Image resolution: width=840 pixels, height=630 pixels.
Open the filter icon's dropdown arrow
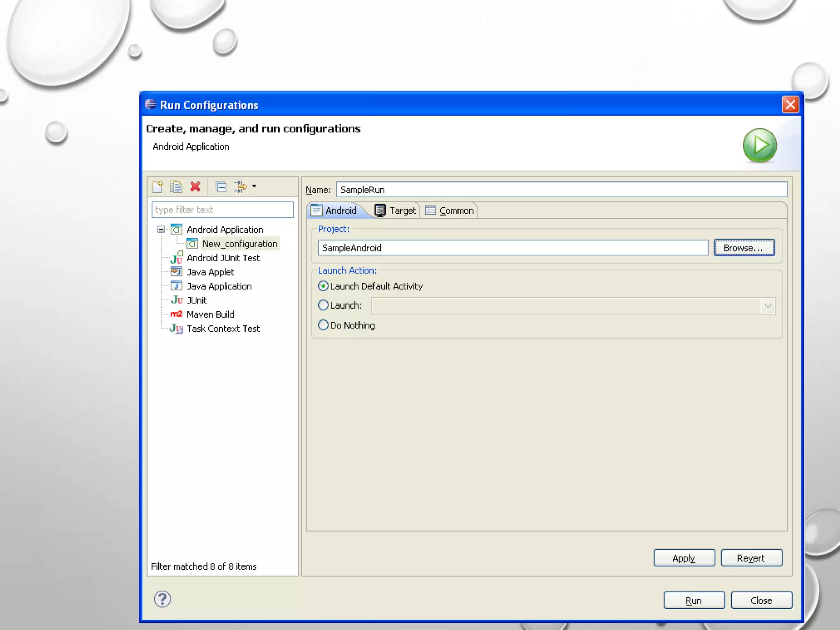(x=254, y=187)
